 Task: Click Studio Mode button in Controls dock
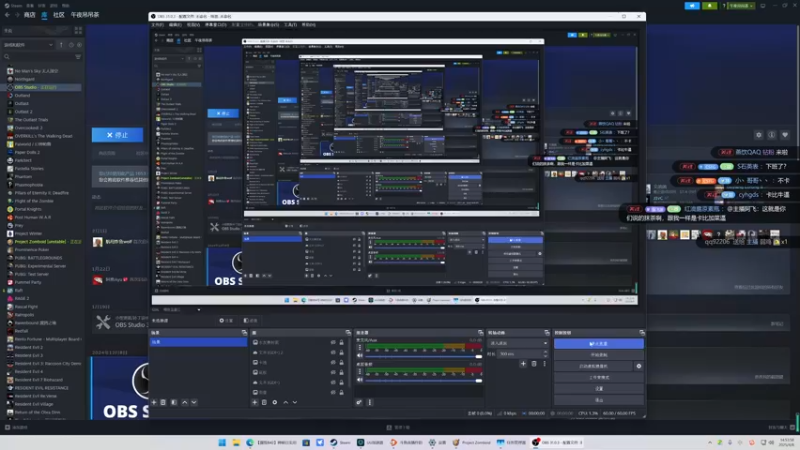[x=598, y=378]
